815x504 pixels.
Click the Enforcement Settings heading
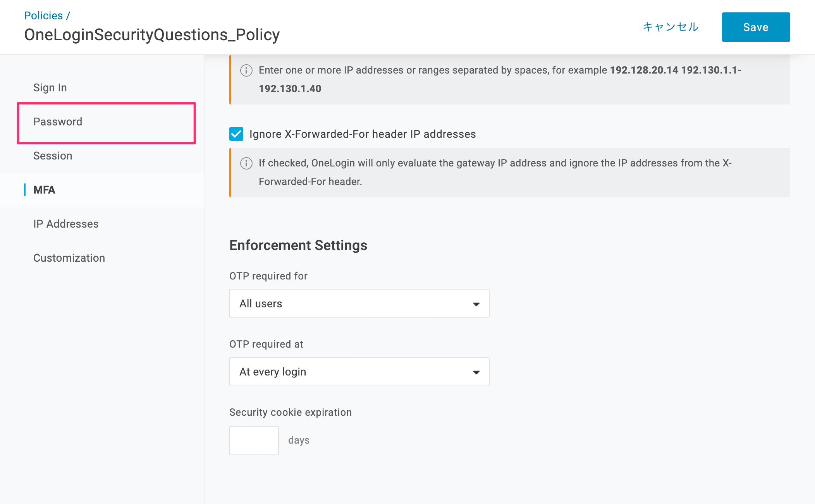298,245
